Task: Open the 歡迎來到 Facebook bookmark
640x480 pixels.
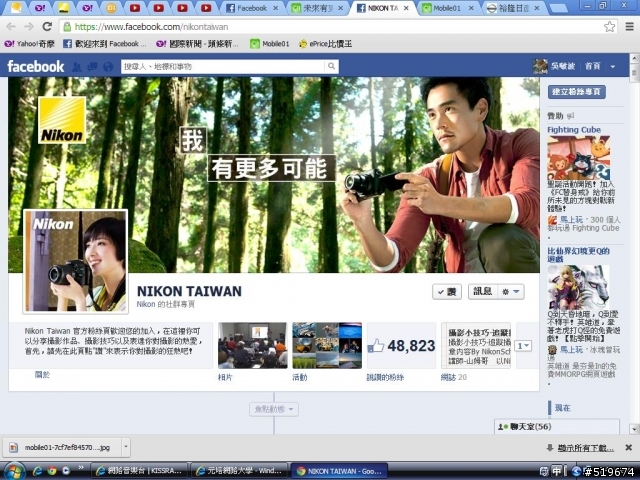Action: tap(105, 44)
